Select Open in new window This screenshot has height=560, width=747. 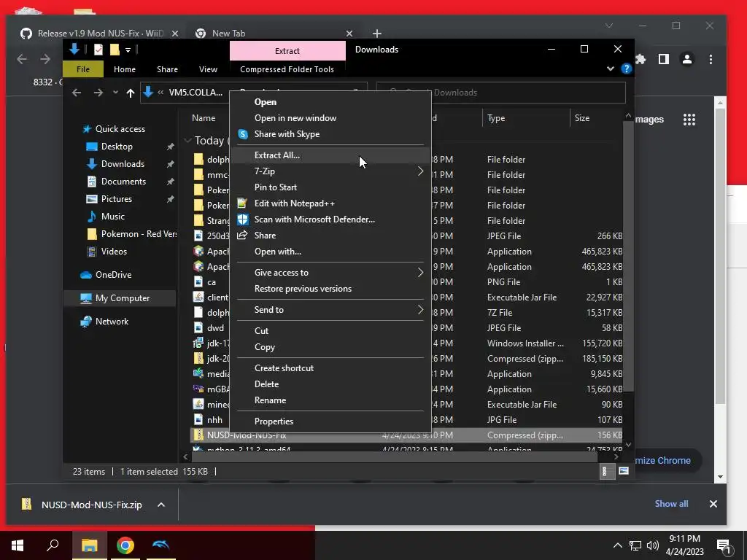coord(330,118)
